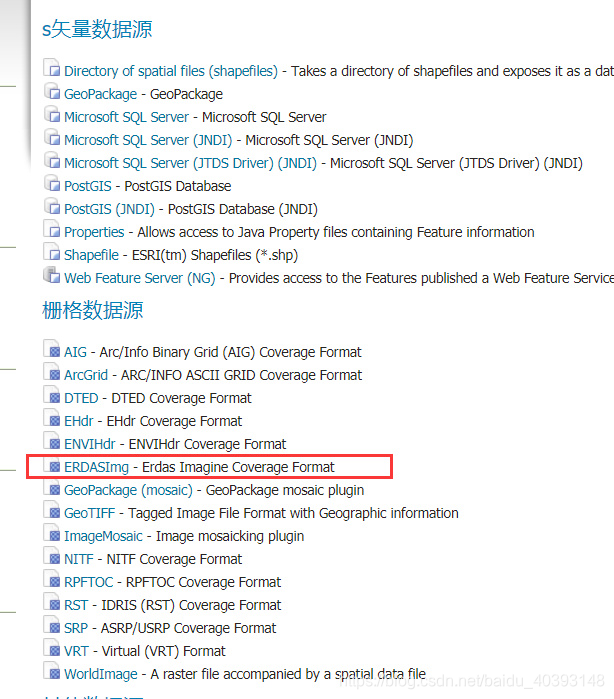This screenshot has height=699, width=614.
Task: Select the ERDASImg link
Action: [96, 468]
